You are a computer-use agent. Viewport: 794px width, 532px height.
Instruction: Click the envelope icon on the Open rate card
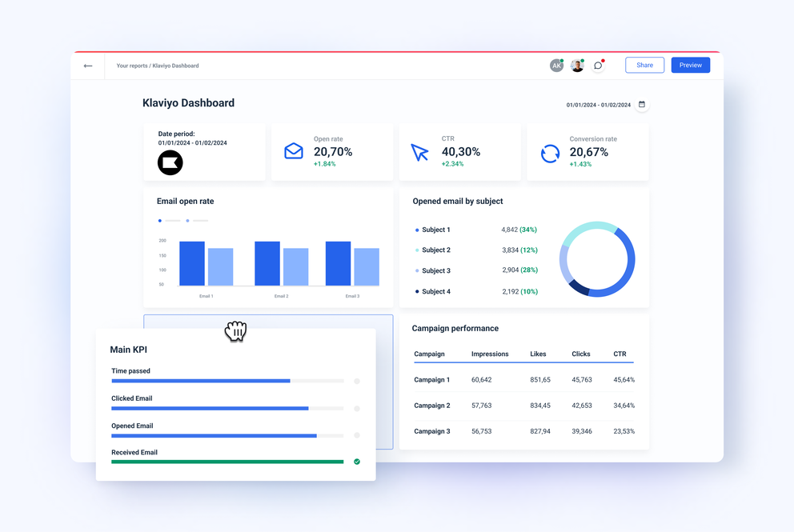295,151
